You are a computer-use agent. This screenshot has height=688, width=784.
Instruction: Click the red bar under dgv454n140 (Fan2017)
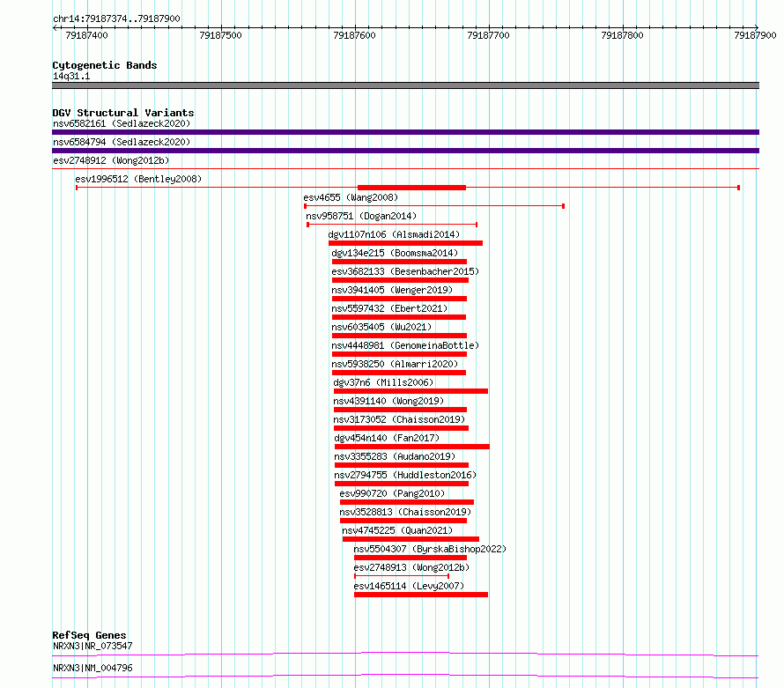412,447
